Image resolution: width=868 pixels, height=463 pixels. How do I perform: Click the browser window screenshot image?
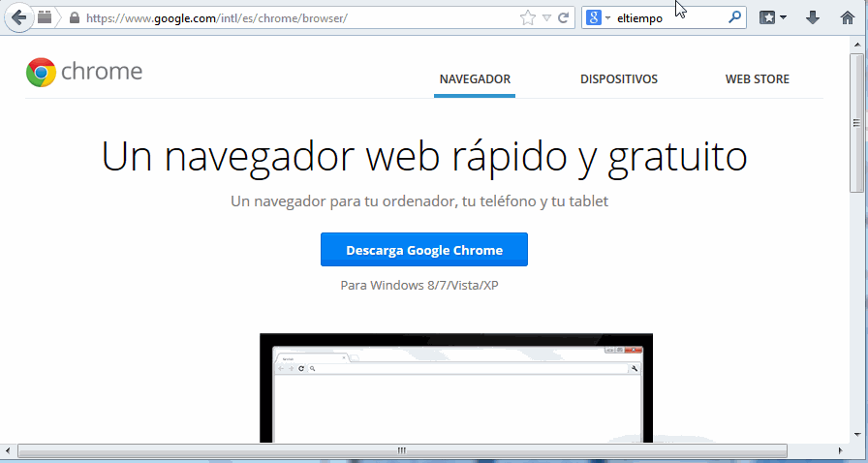456,387
